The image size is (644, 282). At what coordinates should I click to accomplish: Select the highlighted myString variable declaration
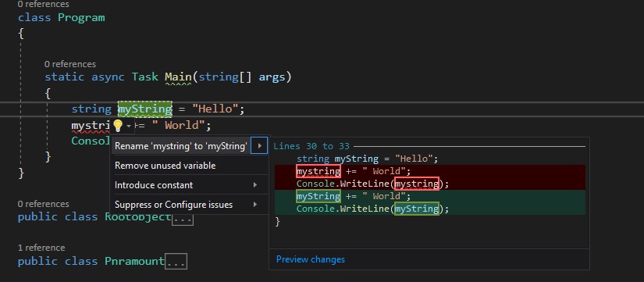[145, 109]
